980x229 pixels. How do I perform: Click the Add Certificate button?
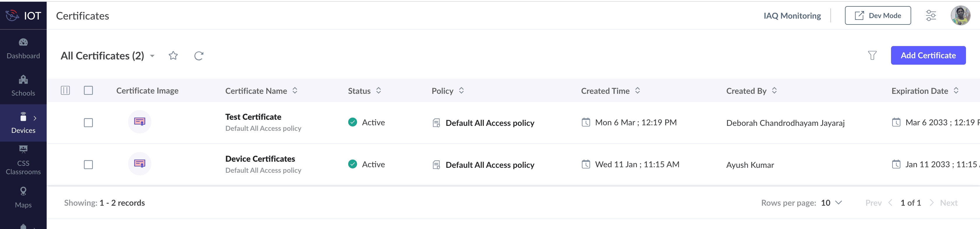(x=928, y=55)
